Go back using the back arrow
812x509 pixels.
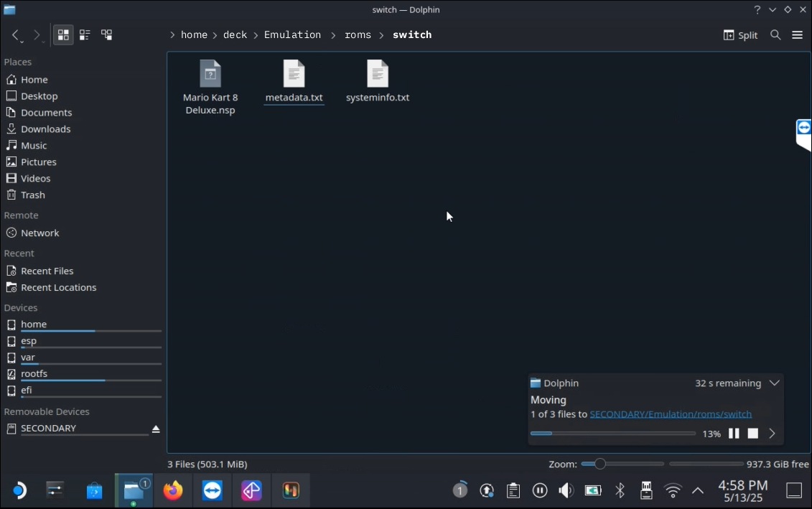click(x=16, y=34)
